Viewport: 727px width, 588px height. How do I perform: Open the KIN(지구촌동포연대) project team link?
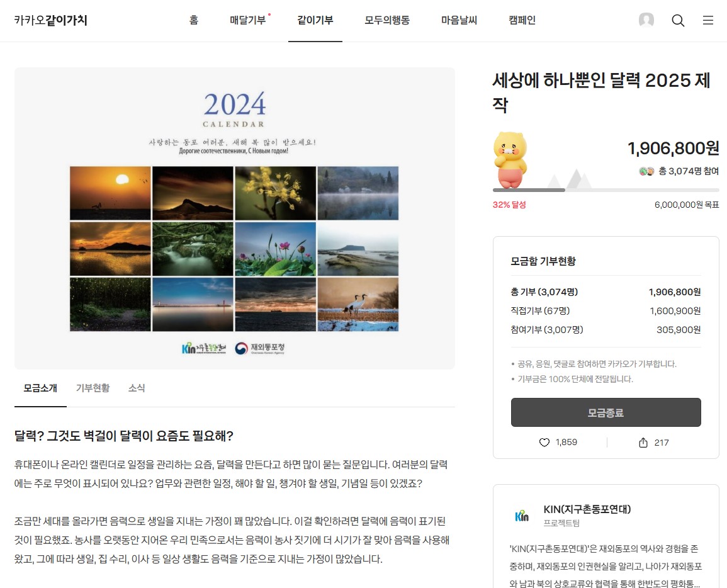pyautogui.click(x=587, y=509)
